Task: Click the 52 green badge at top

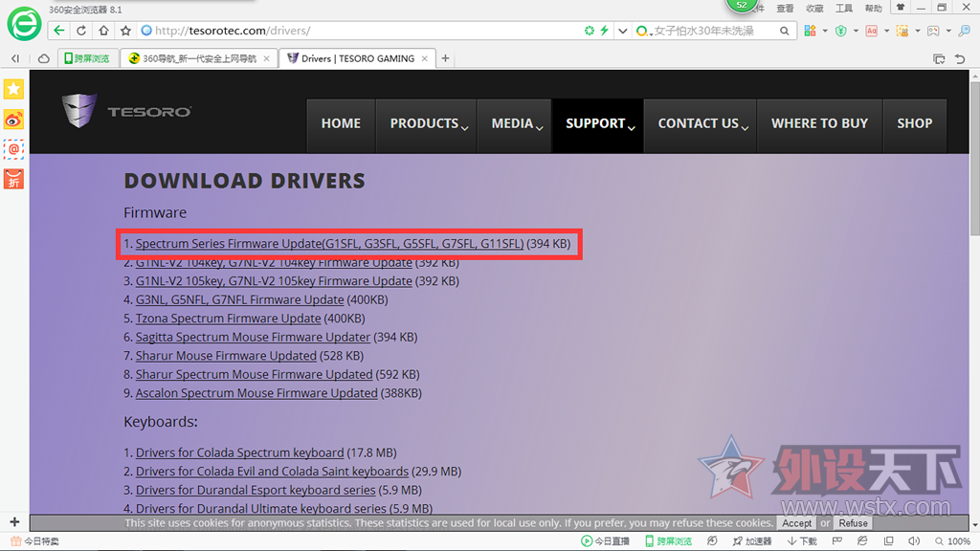Action: (742, 5)
